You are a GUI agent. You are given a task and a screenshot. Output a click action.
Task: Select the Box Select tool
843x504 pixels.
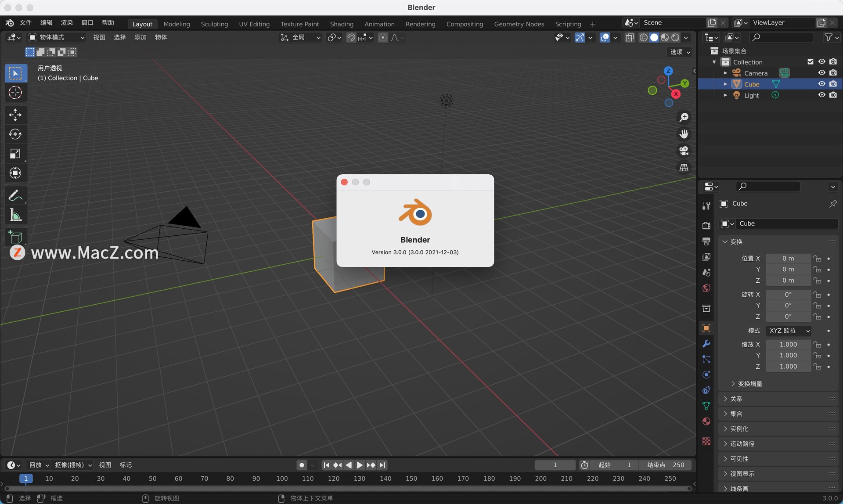[15, 73]
